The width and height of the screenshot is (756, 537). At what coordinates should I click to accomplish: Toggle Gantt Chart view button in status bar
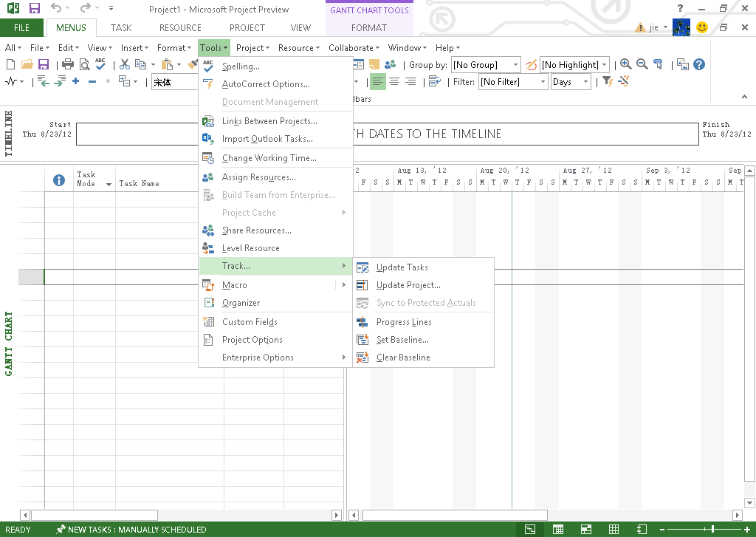[x=530, y=530]
